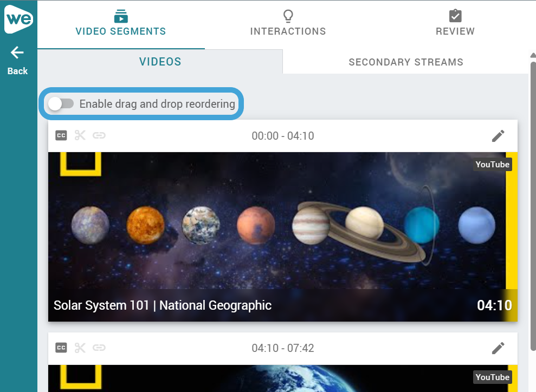Viewport: 536px width, 392px height.
Task: Go to the Interactions step
Action: (x=288, y=23)
